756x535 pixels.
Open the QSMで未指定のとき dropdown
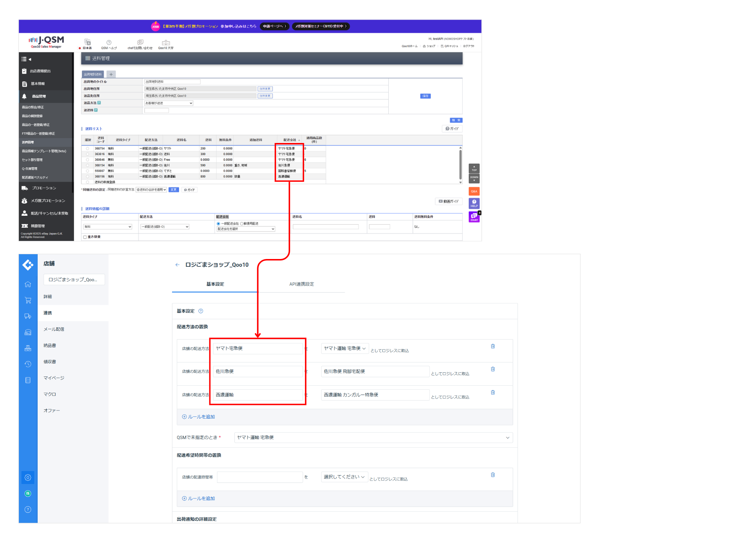(x=373, y=437)
